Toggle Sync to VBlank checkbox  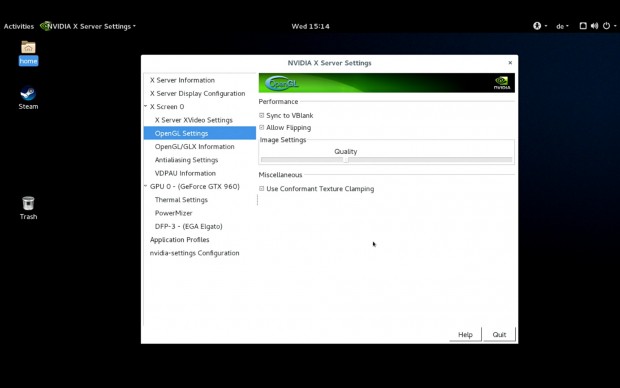click(261, 115)
